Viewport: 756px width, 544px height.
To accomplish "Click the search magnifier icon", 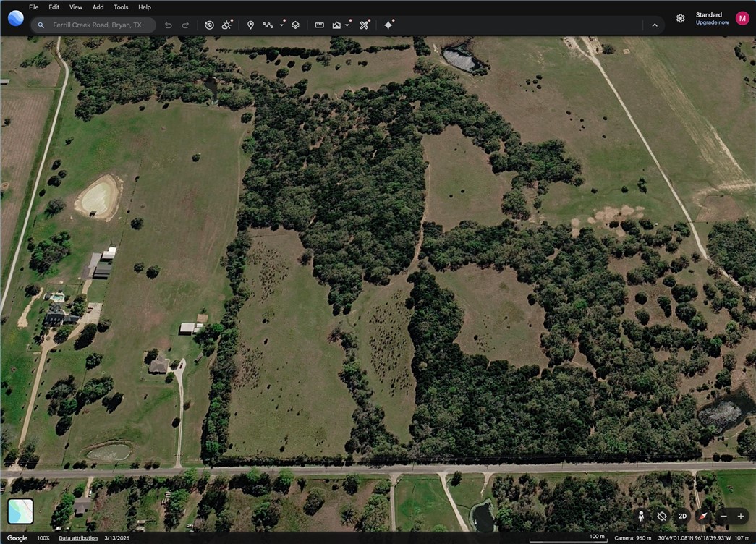I will click(41, 25).
